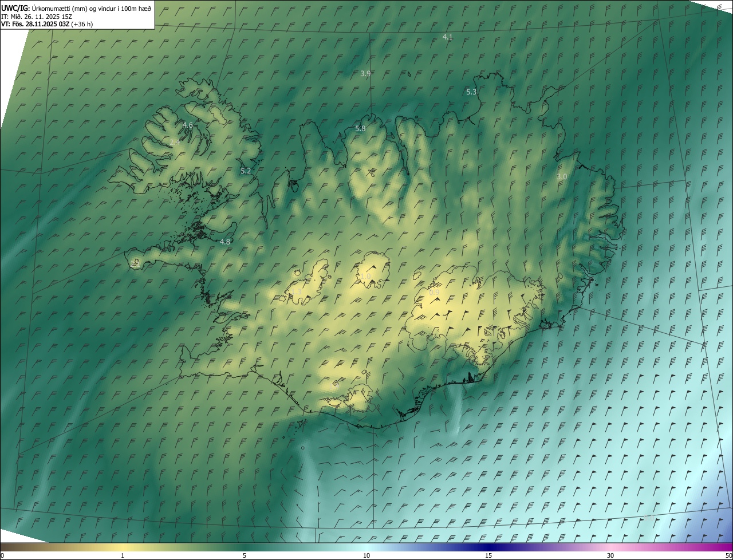Viewport: 733px width, 560px height.
Task: Click the 5.3 value on the map
Action: pyautogui.click(x=471, y=92)
